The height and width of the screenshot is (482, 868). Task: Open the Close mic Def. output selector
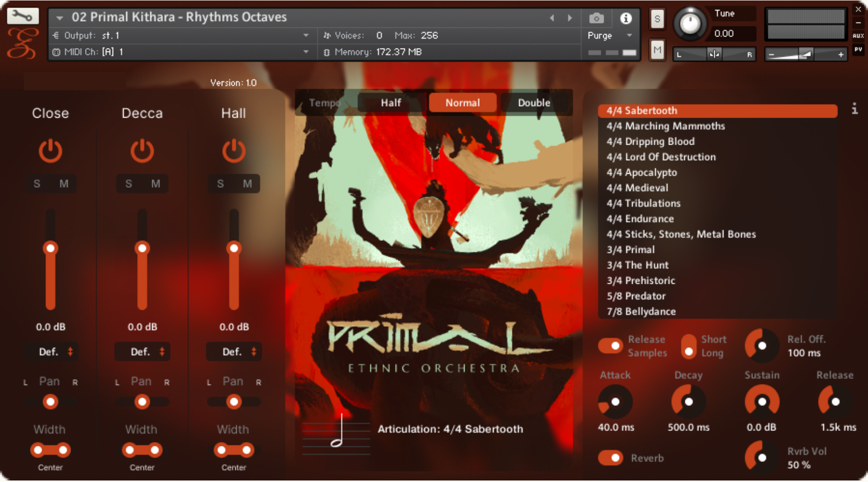pos(56,352)
